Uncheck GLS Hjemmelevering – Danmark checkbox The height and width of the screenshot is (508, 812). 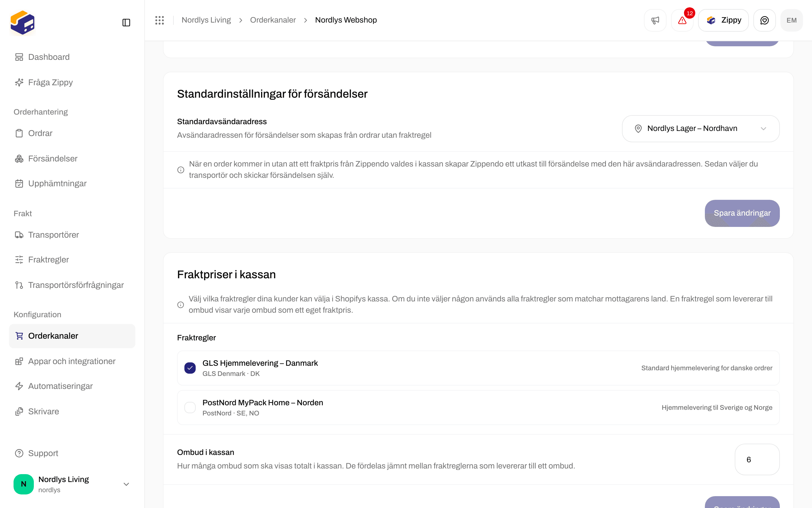pos(190,368)
